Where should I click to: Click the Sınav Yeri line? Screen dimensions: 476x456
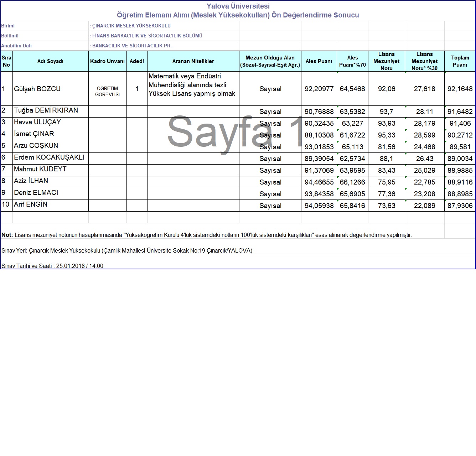[127, 250]
